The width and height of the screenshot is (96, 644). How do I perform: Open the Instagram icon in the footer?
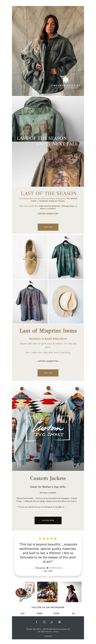point(44,622)
